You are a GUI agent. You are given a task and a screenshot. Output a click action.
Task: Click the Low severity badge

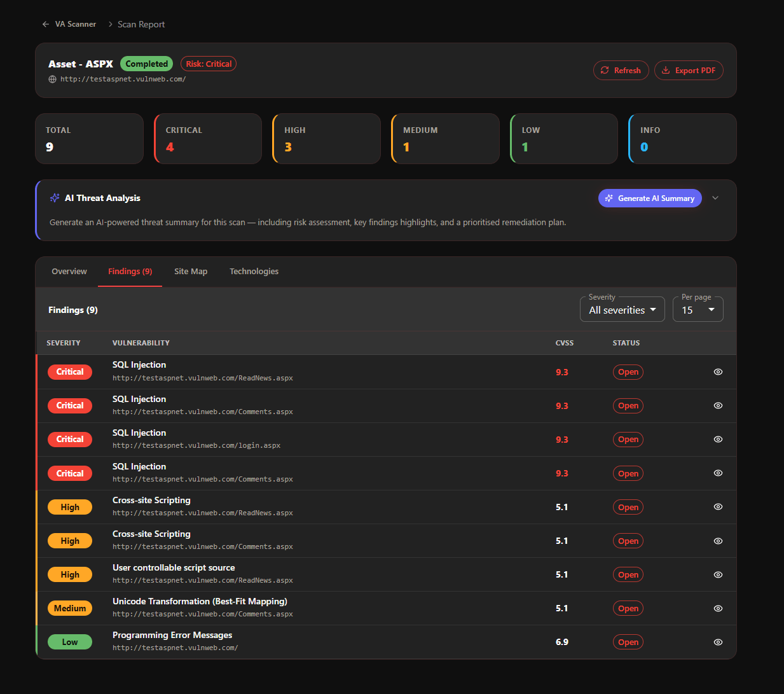click(70, 642)
